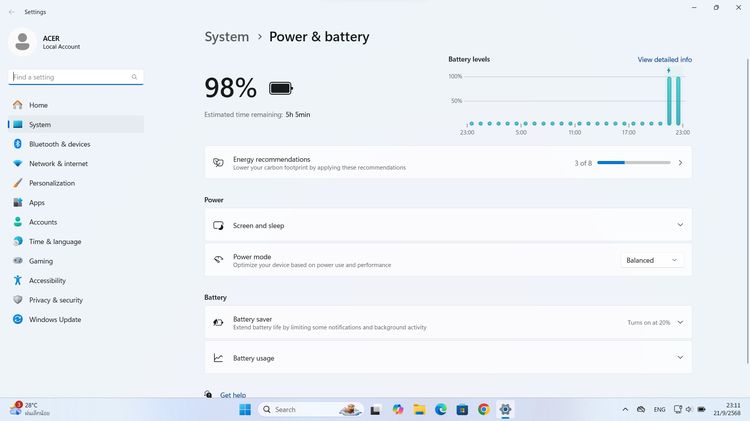This screenshot has height=421, width=750.
Task: Open the ACER account avatar
Action: point(22,42)
